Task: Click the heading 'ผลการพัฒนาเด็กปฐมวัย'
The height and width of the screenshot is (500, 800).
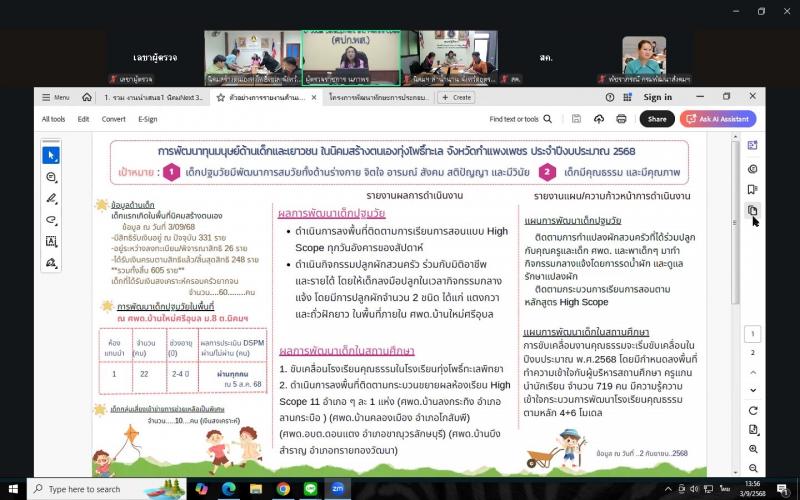Action: (x=332, y=213)
